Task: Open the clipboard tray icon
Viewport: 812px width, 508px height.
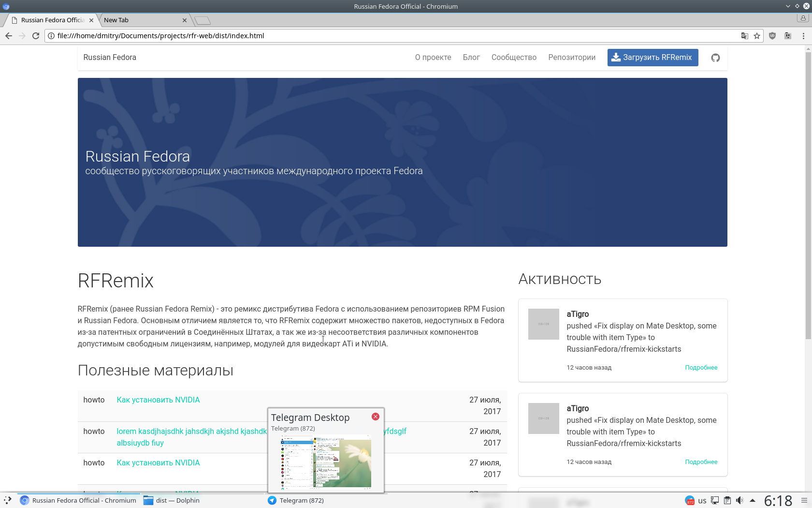Action: click(x=727, y=501)
